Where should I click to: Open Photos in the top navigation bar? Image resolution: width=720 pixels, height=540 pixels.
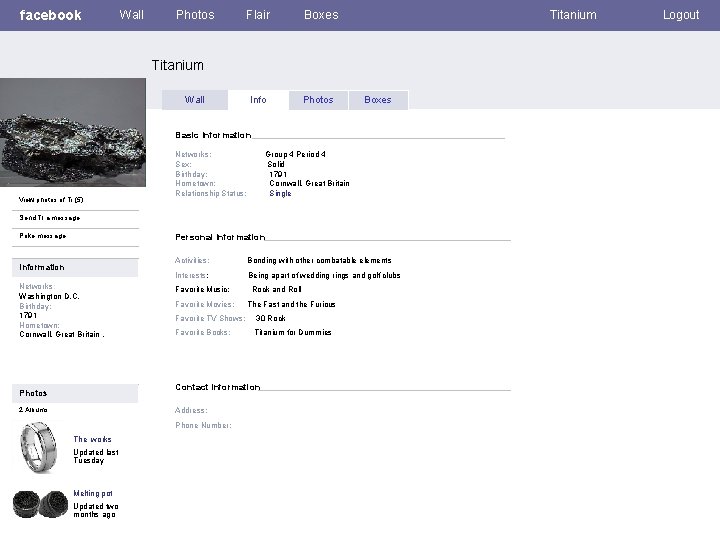(195, 15)
